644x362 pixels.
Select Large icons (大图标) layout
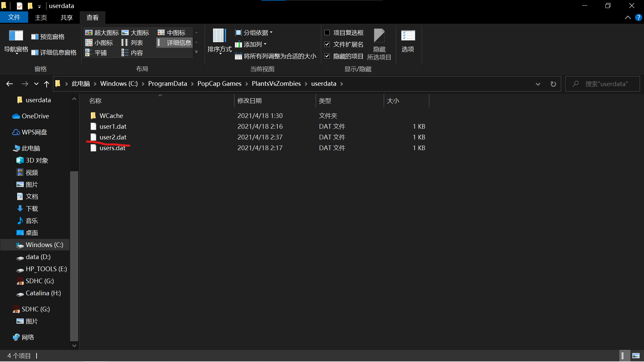[135, 33]
